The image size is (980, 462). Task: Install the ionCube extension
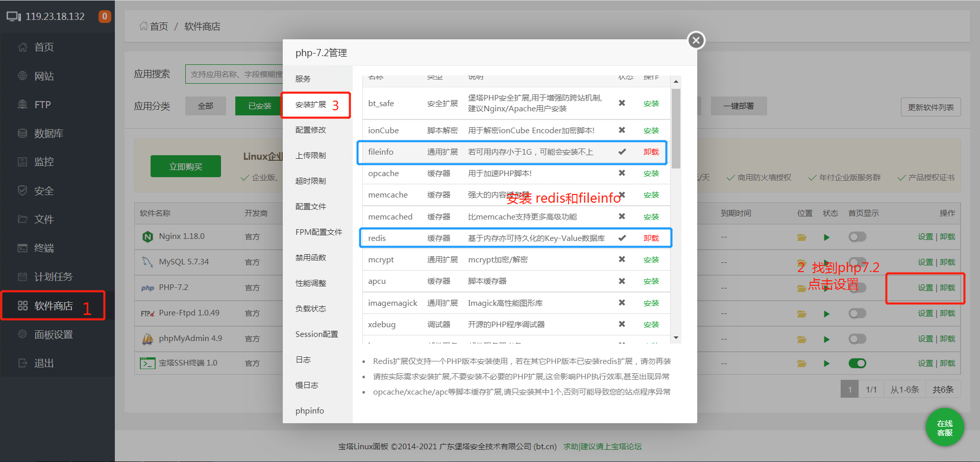[651, 131]
